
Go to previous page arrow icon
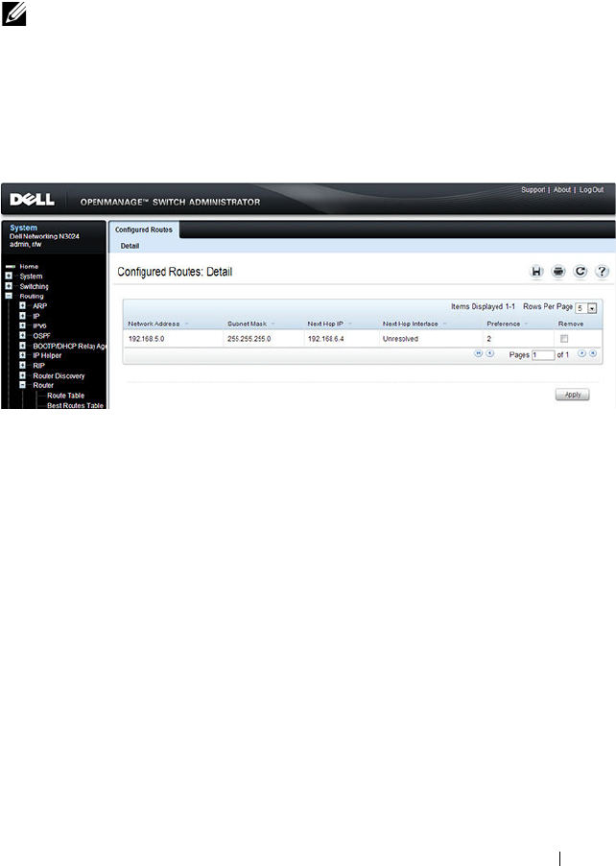[489, 353]
